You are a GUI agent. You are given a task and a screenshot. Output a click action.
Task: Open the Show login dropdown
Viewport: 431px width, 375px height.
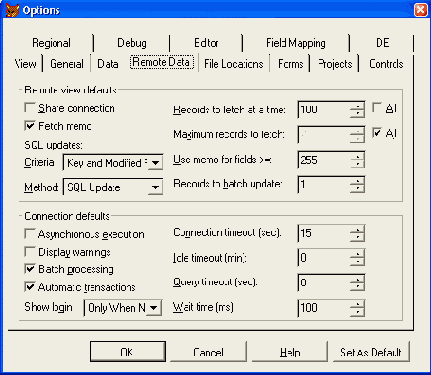click(x=154, y=308)
